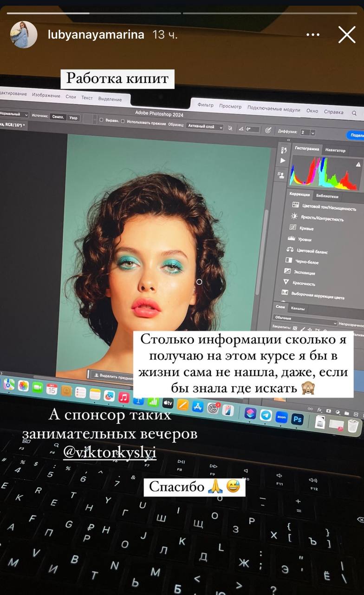Viewport: 364px width, 595px height.
Task: Switch to the Навигатор tab
Action: (335, 150)
